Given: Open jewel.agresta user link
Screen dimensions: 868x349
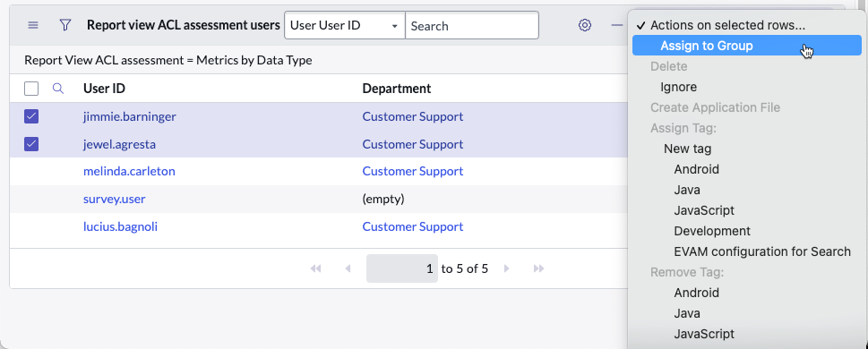Looking at the screenshot, I should pos(119,144).
